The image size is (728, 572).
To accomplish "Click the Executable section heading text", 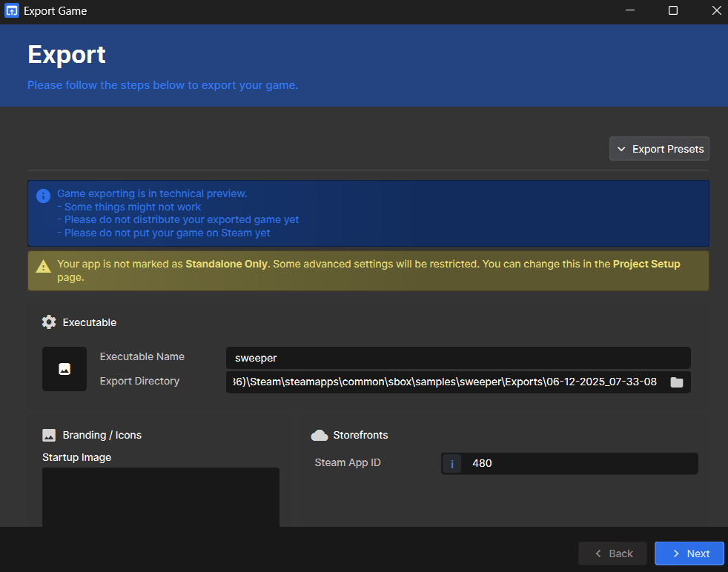I will pyautogui.click(x=90, y=322).
